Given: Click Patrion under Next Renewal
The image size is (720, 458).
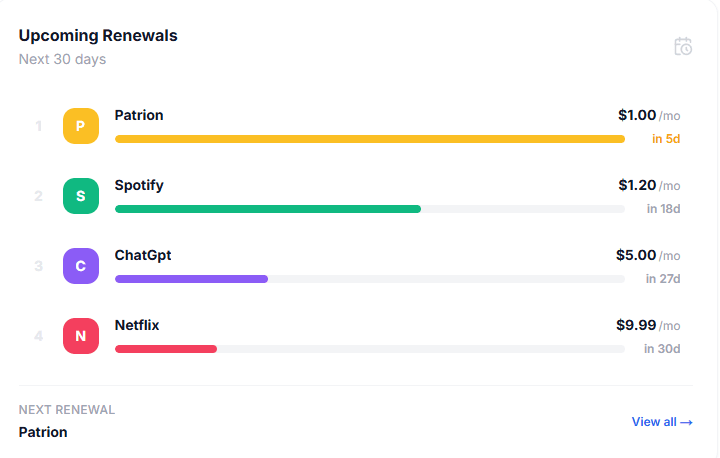Looking at the screenshot, I should [43, 432].
